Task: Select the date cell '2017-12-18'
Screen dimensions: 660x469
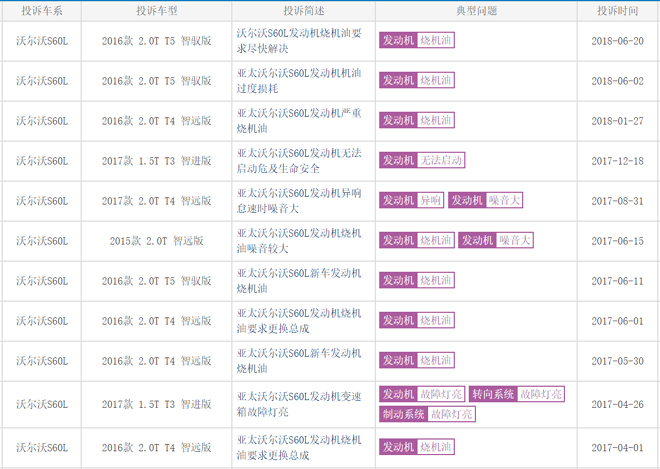Action: [x=617, y=161]
